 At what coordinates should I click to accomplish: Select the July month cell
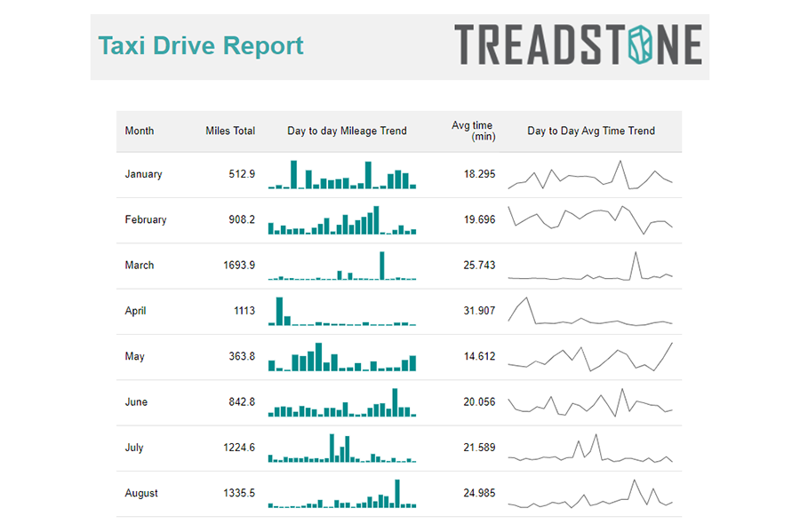pos(134,448)
